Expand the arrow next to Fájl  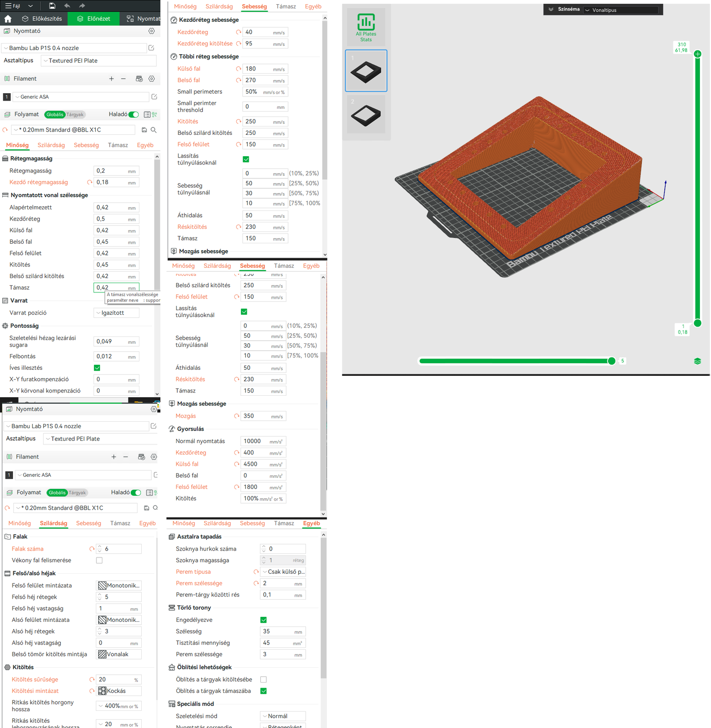[31, 6]
